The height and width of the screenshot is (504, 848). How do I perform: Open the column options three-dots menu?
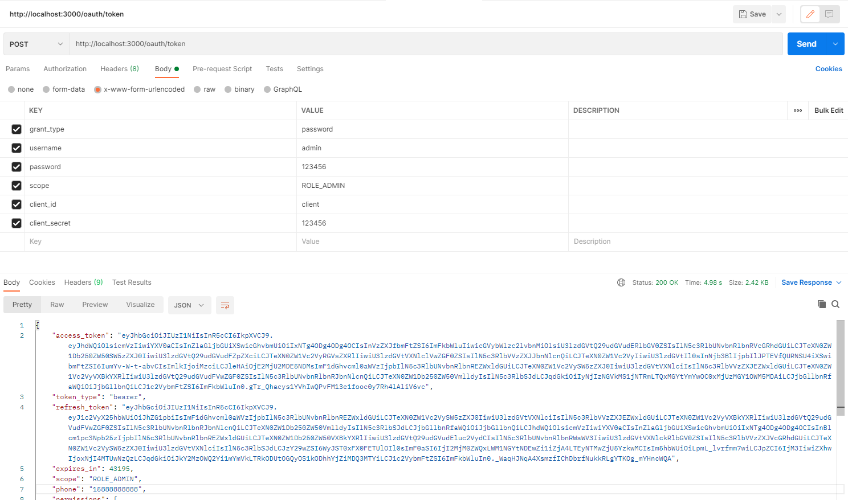[x=798, y=110]
